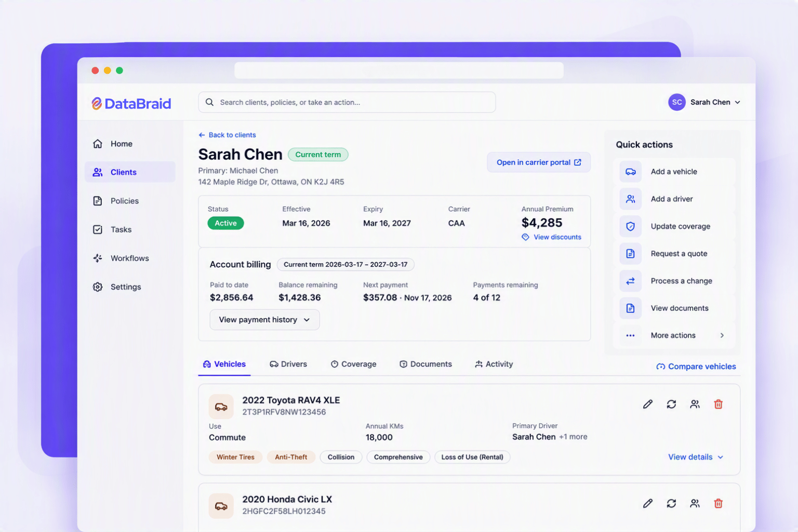This screenshot has height=532, width=798.
Task: Expand View details for Toyota RAV4
Action: point(696,457)
